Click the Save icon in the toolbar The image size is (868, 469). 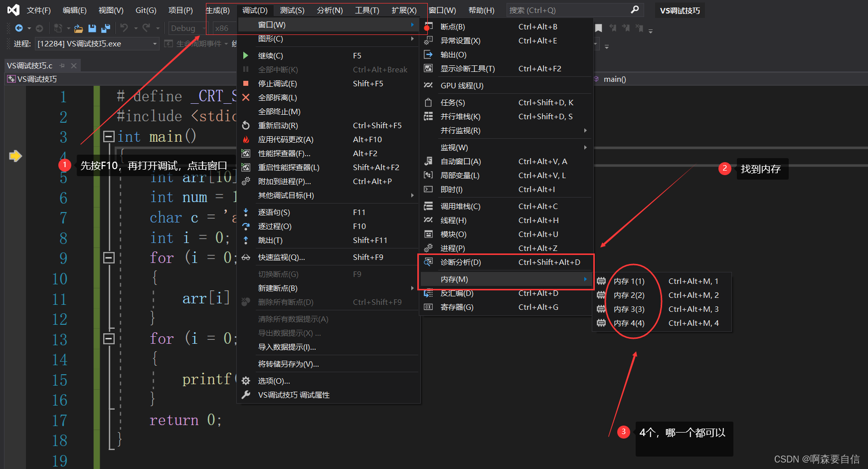pos(92,28)
